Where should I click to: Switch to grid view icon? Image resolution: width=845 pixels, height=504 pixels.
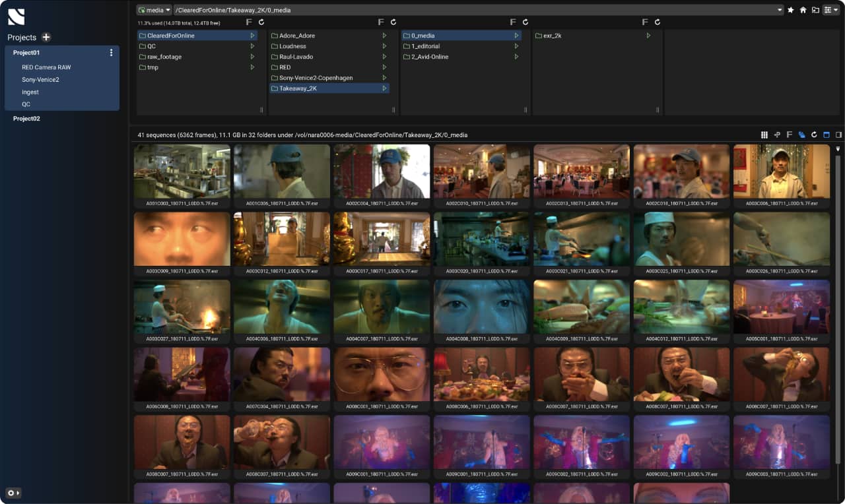tap(764, 135)
